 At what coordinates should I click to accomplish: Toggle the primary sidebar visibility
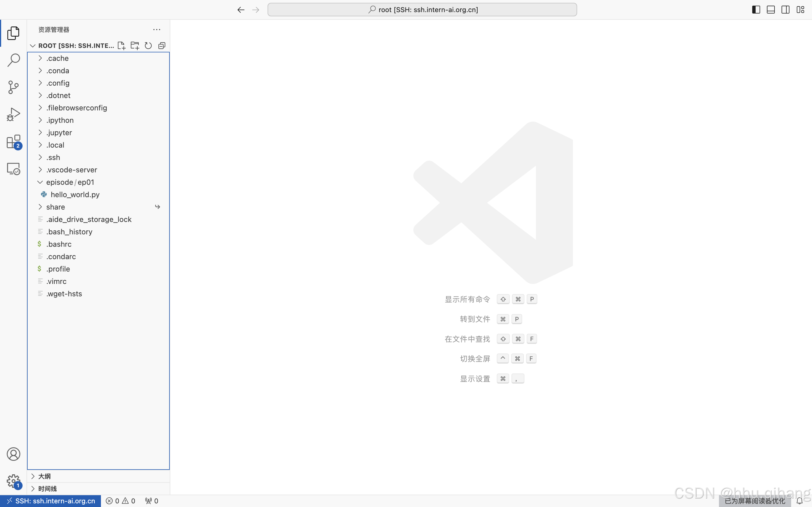point(756,10)
